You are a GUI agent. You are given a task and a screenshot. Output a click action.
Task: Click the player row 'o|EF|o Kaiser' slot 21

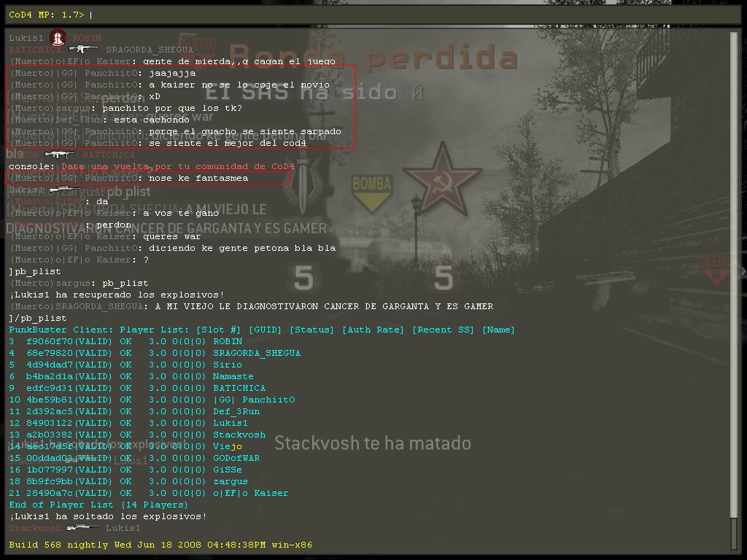click(149, 493)
